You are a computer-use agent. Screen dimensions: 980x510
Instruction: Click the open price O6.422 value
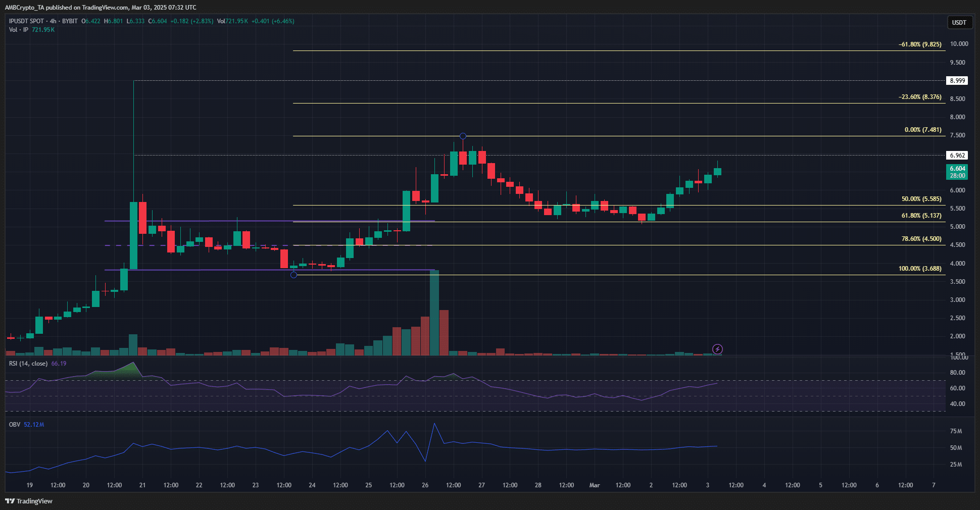coord(91,21)
